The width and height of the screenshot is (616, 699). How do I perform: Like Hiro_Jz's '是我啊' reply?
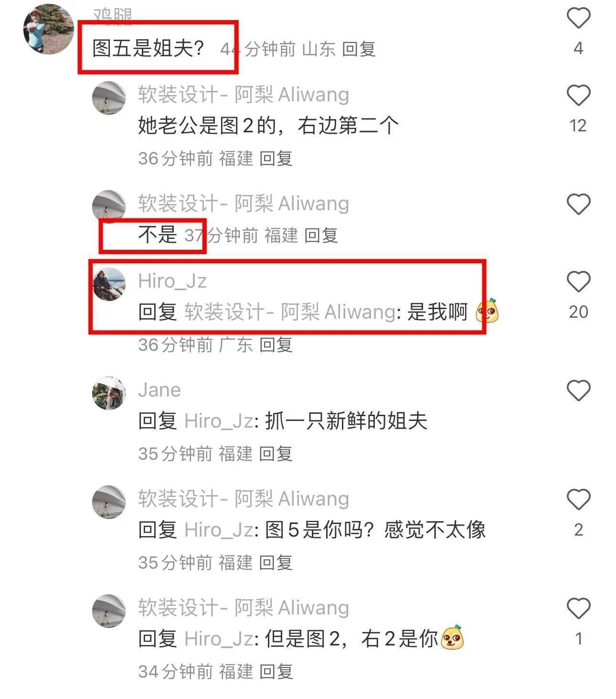pyautogui.click(x=578, y=281)
